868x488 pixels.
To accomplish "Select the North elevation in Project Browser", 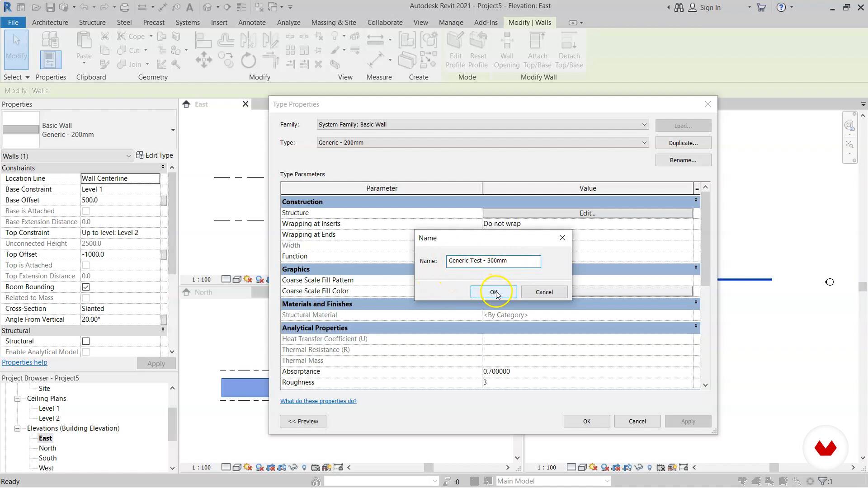I will 47,448.
